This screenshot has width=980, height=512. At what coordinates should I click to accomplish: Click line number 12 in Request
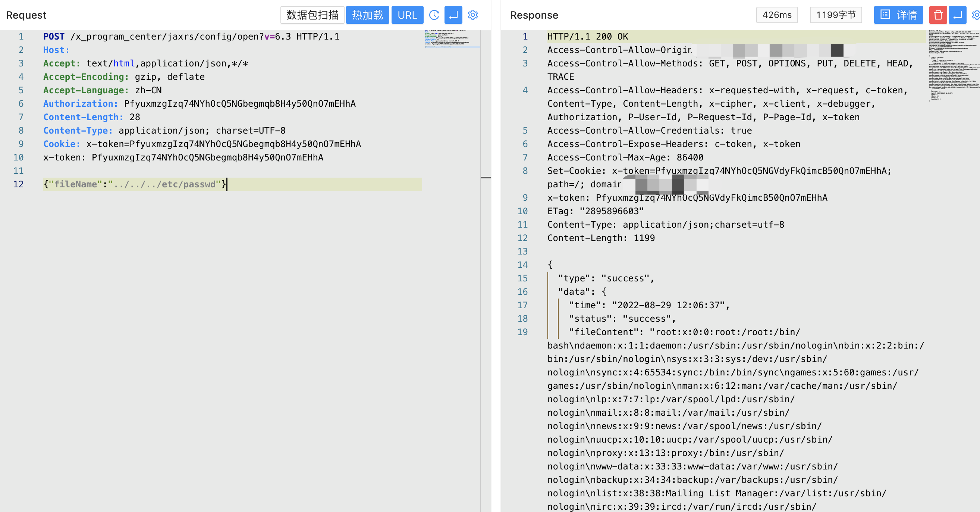[18, 184]
